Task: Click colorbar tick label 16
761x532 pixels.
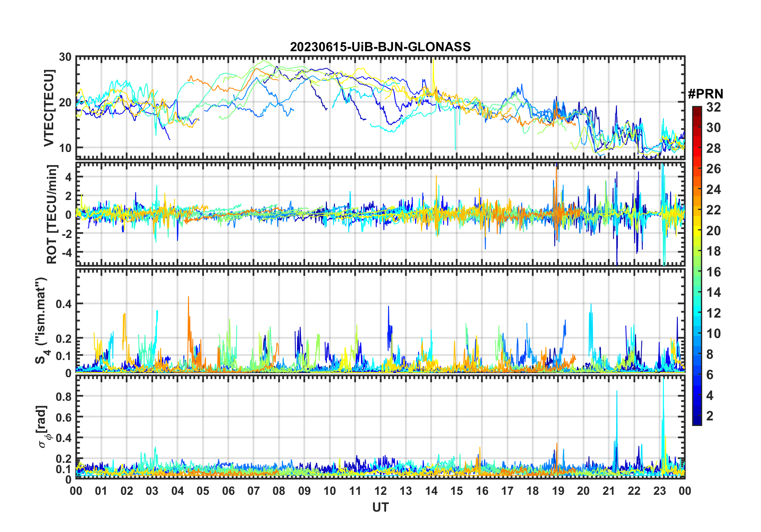Action: tap(713, 272)
